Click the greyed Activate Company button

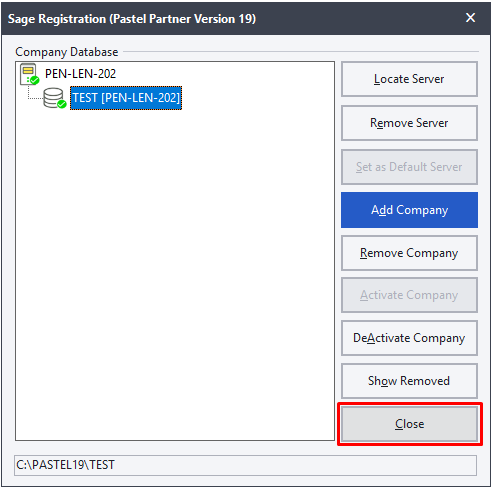409,295
